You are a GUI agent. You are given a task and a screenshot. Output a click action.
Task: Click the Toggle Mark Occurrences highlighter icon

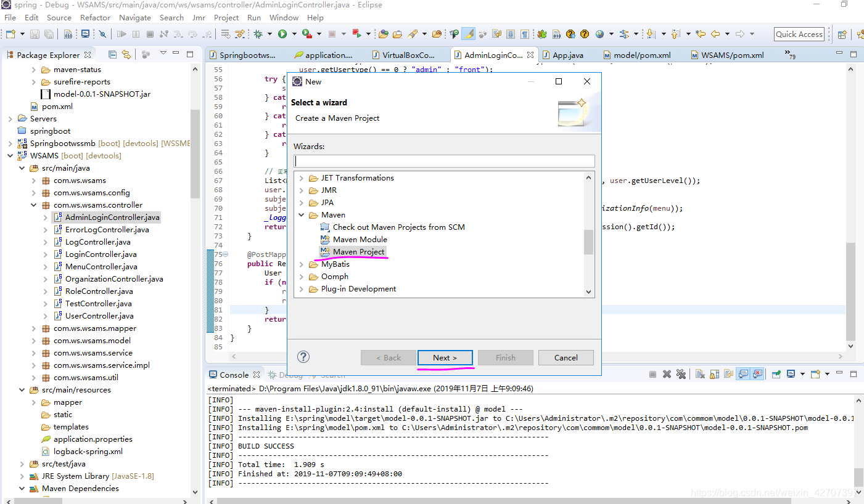pos(469,34)
